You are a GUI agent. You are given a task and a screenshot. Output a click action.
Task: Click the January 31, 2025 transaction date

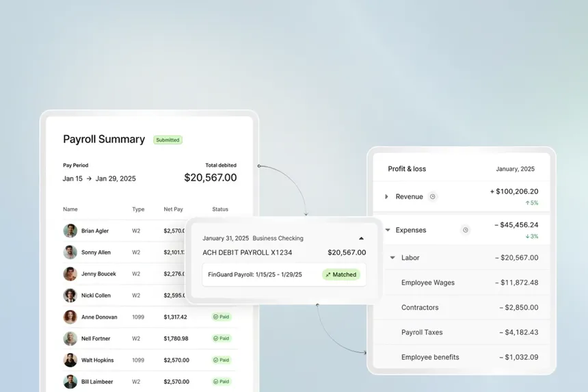[x=226, y=238]
